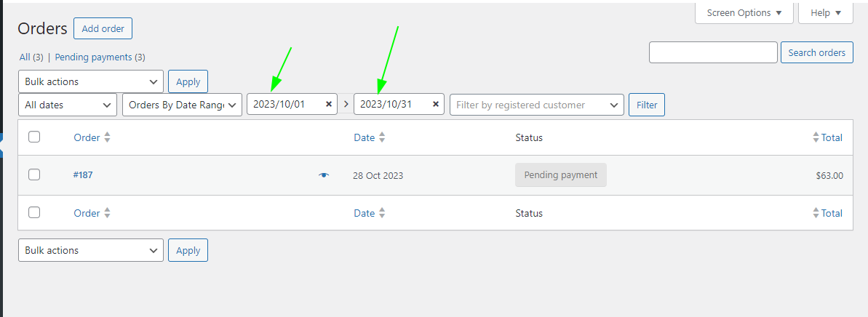The width and height of the screenshot is (868, 317).
Task: Open the Help tab
Action: coord(825,12)
